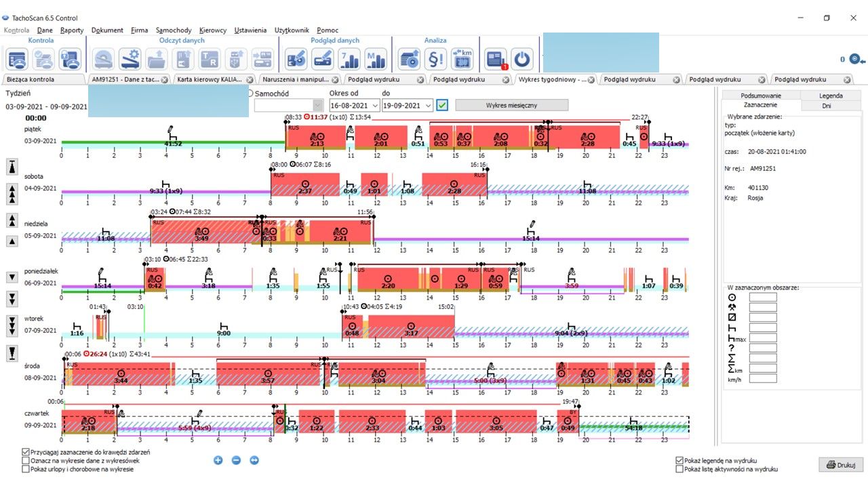Switch to the Legenda tab
Screen dimensions: 868x488
[831, 96]
